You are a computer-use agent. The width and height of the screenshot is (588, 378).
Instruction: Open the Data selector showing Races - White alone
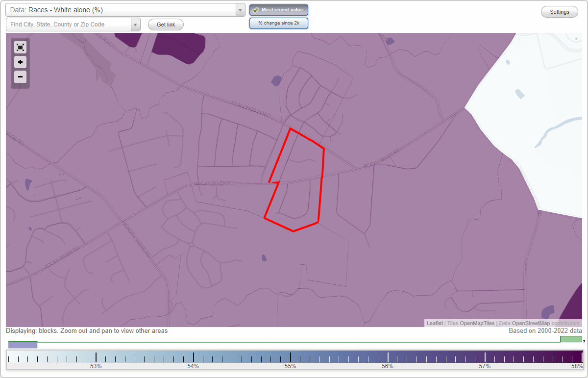(118, 9)
